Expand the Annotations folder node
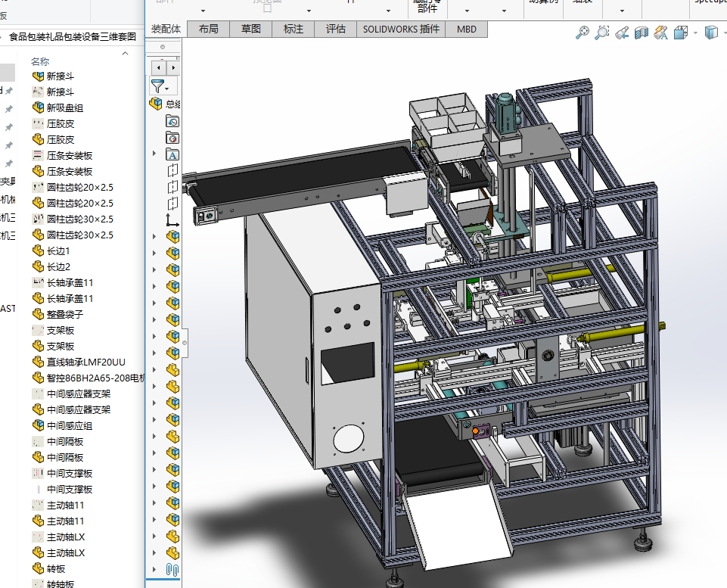 coord(155,154)
